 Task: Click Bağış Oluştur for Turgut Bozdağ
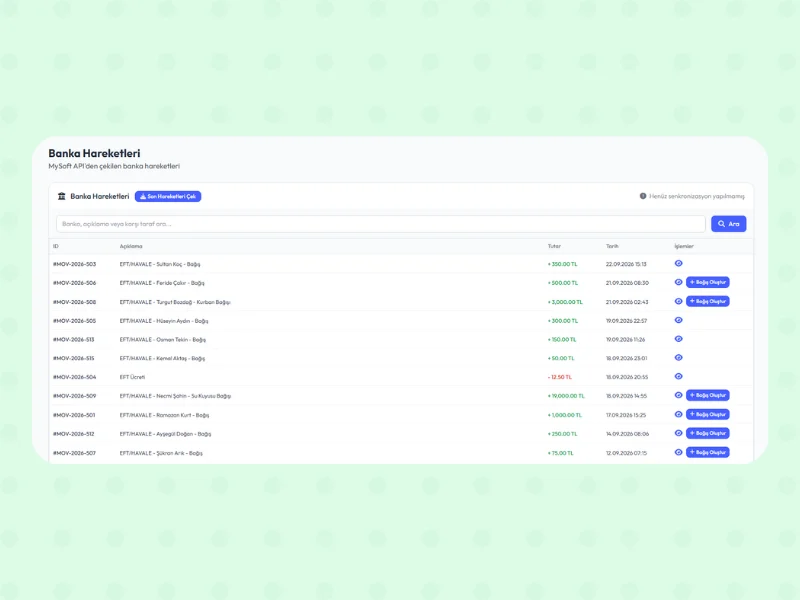tap(708, 301)
